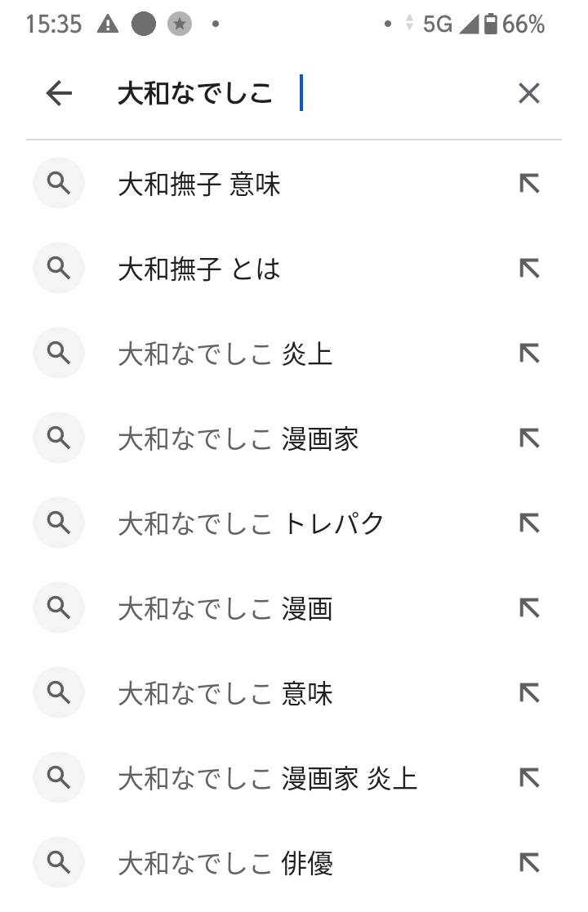Tap the arrow icon next to 大和なでしこ 漫画

coord(529,608)
